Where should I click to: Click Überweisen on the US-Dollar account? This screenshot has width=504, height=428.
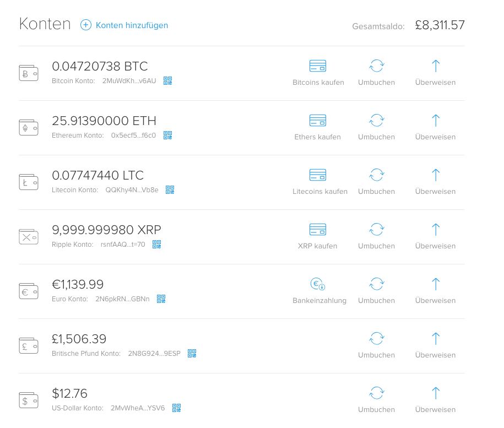[x=435, y=400]
